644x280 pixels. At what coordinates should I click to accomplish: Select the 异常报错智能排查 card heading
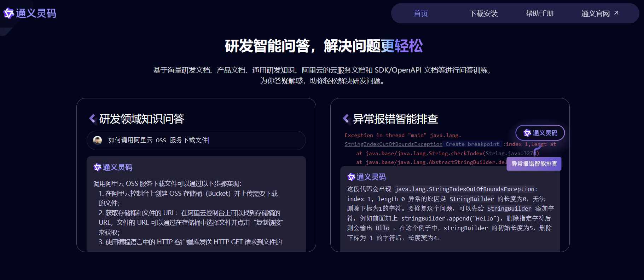395,119
